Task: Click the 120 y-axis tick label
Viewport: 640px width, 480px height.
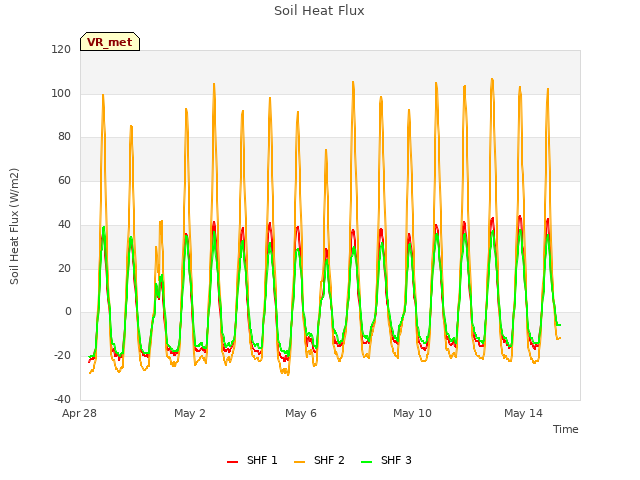Action: [x=61, y=49]
